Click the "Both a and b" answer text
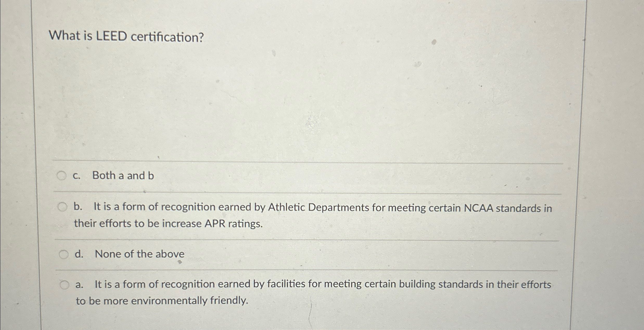The height and width of the screenshot is (330, 644). coord(123,176)
